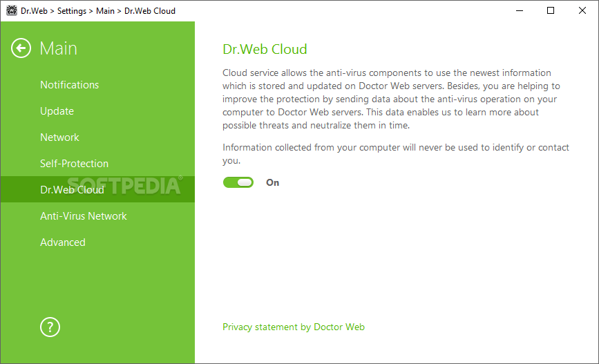Click the "On" label beside the switch
The width and height of the screenshot is (599, 364).
273,183
